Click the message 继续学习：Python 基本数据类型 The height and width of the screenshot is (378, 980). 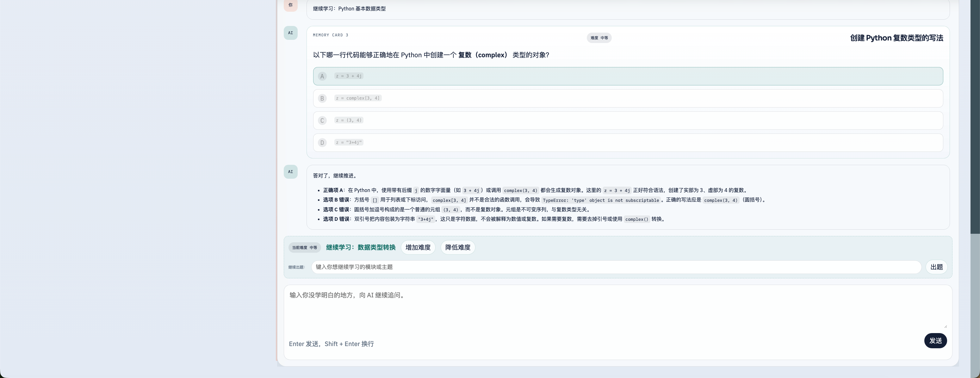[x=349, y=9]
